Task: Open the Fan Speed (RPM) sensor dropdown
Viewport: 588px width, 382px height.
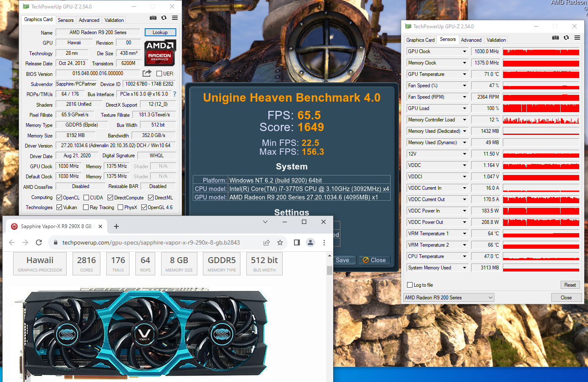Action: [x=464, y=97]
